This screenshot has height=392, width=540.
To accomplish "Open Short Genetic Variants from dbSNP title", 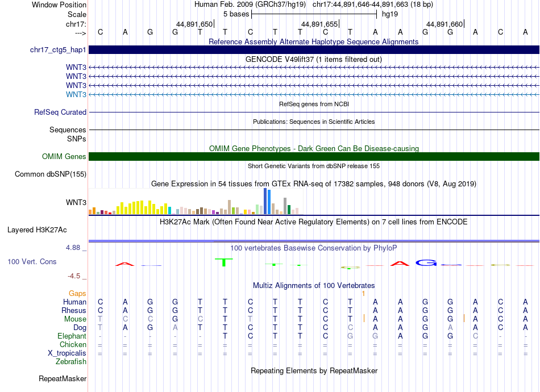I will (314, 166).
